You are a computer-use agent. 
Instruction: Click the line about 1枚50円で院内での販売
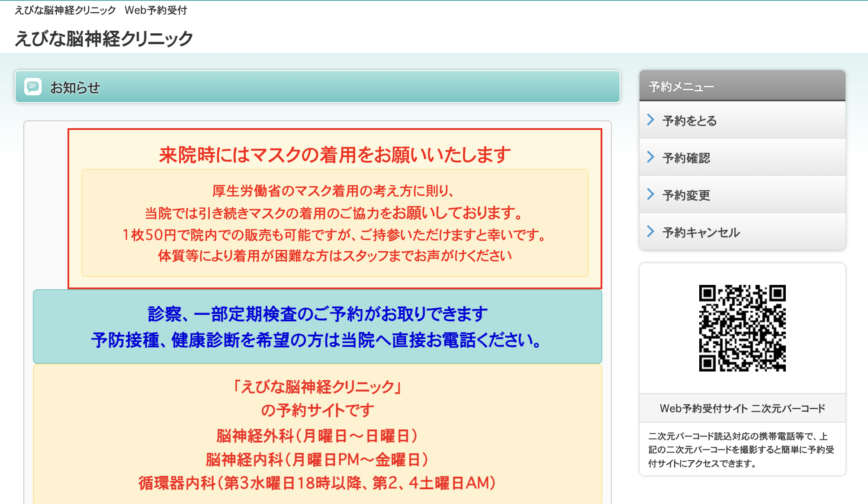[334, 235]
